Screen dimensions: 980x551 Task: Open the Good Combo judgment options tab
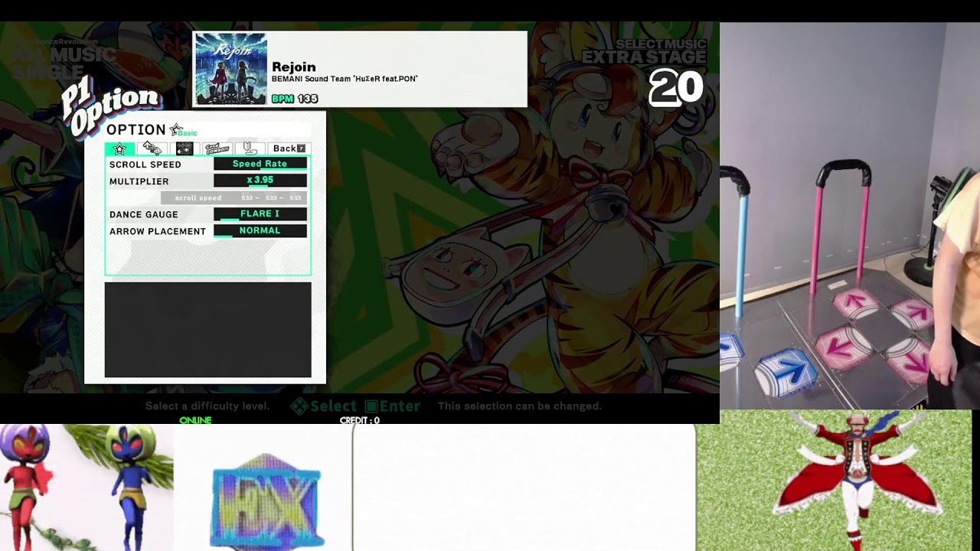(x=217, y=148)
